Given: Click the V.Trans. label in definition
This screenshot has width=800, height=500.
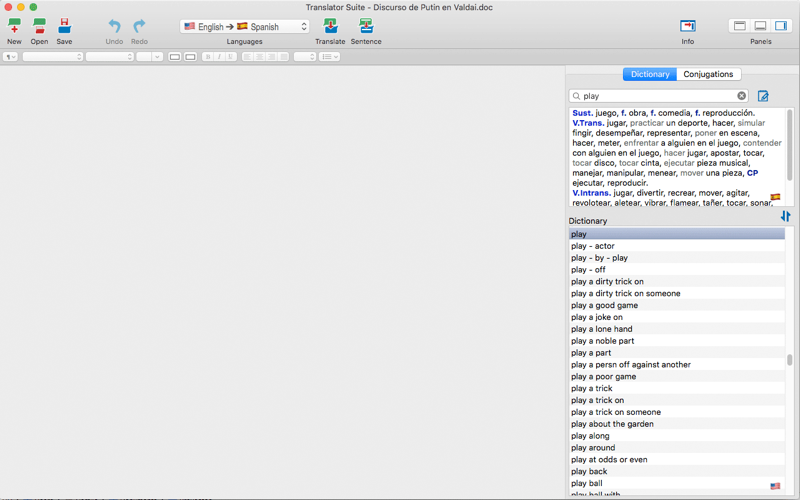Looking at the screenshot, I should [588, 123].
